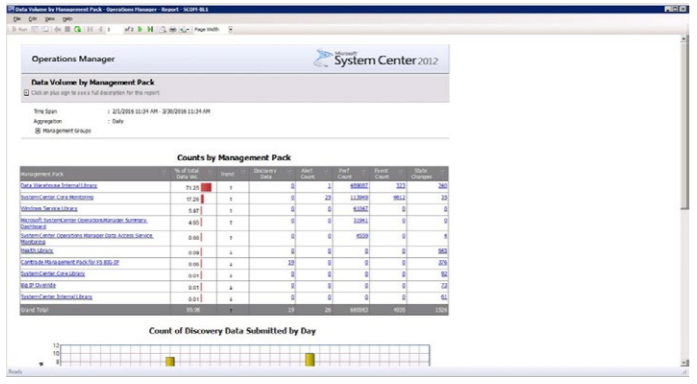Open Operations Manager Summary Dashboard link
This screenshot has width=697, height=384.
(84, 223)
